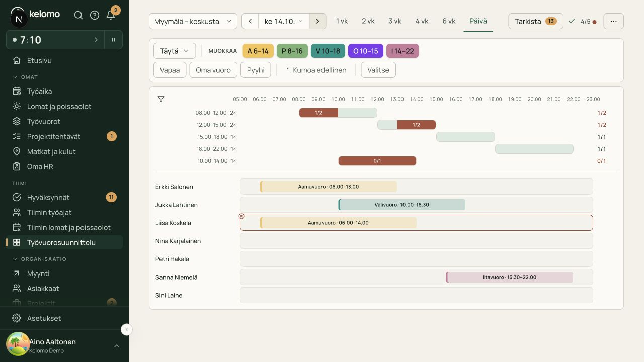The image size is (644, 362).
Task: Open the Myymälä – keskusta location dropdown
Action: (x=193, y=21)
